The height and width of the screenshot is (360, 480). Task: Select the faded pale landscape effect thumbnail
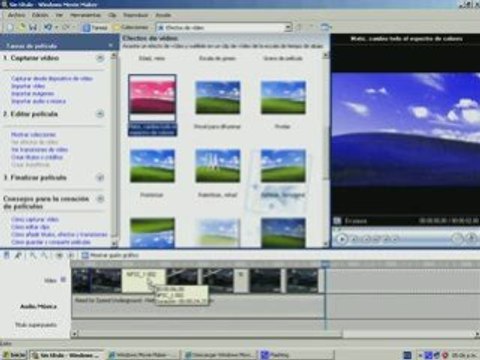point(217,233)
